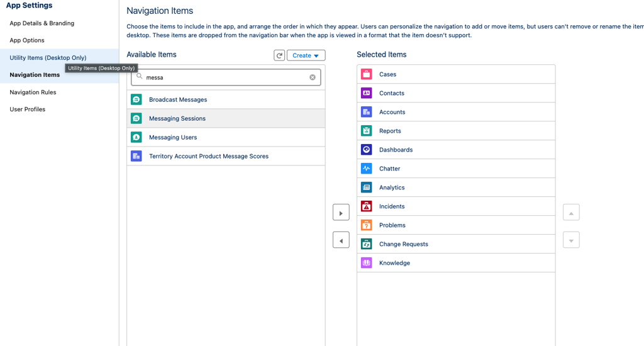Click the Analytics icon in Selected Items
This screenshot has height=346, width=644.
pyautogui.click(x=367, y=187)
